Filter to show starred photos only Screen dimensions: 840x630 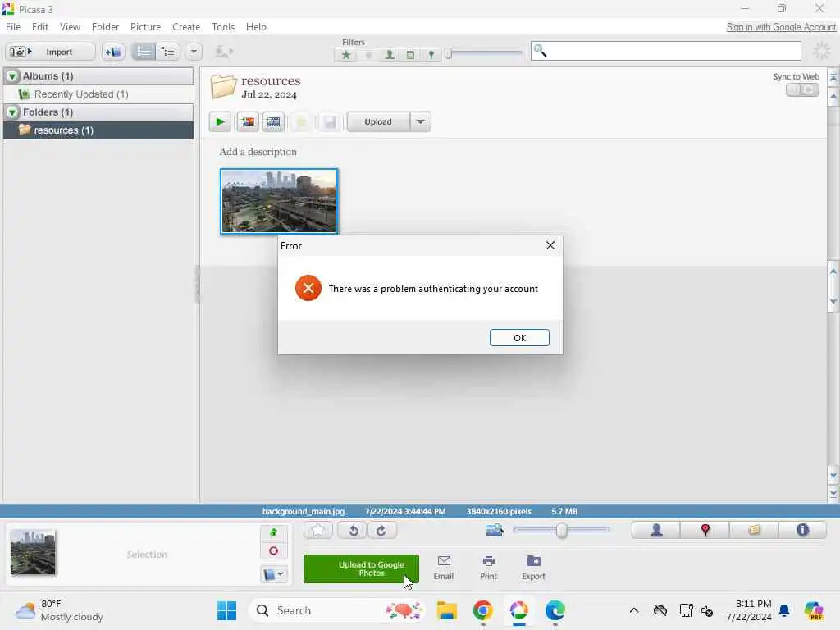pos(346,55)
